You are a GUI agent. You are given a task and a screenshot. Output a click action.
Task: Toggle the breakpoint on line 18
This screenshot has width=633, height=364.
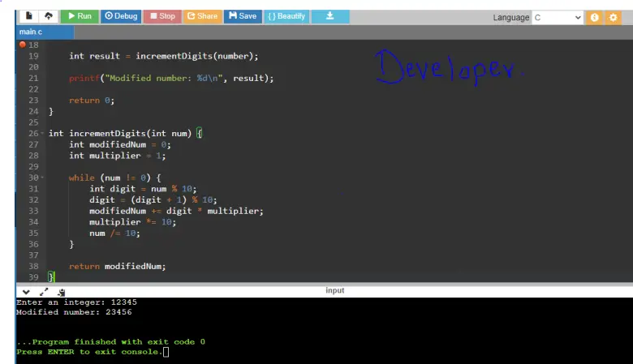click(x=23, y=45)
